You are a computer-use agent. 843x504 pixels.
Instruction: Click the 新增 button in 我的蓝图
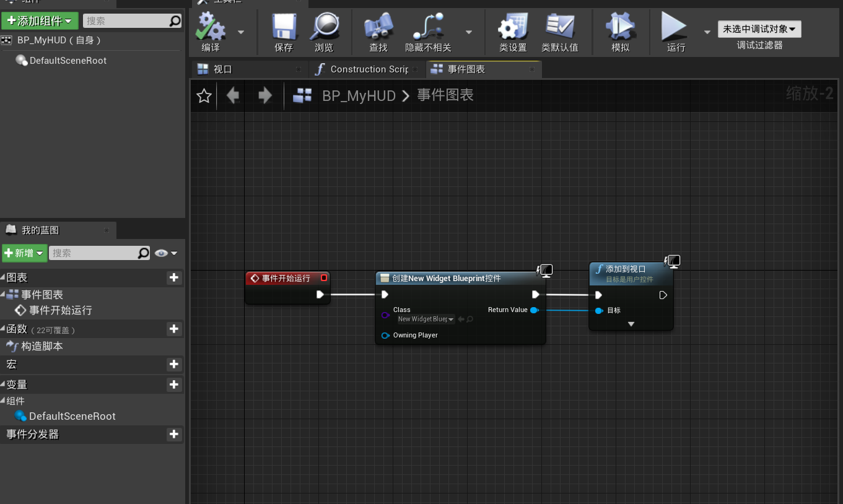[x=24, y=253]
